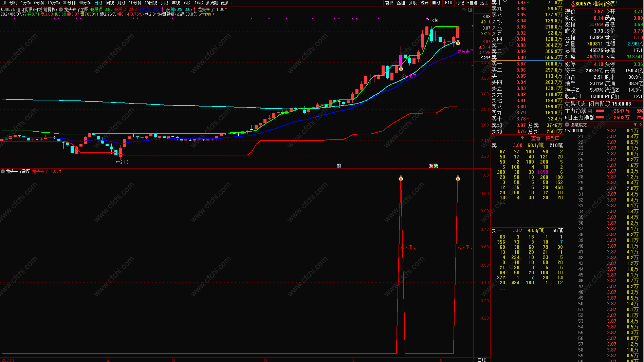Add stock via +自选 button

[x=472, y=3]
